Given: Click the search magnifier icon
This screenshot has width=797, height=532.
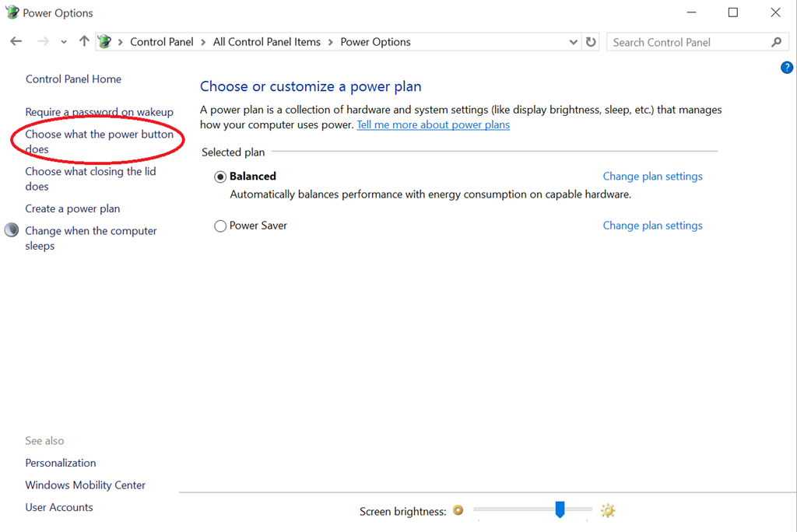Looking at the screenshot, I should click(776, 42).
